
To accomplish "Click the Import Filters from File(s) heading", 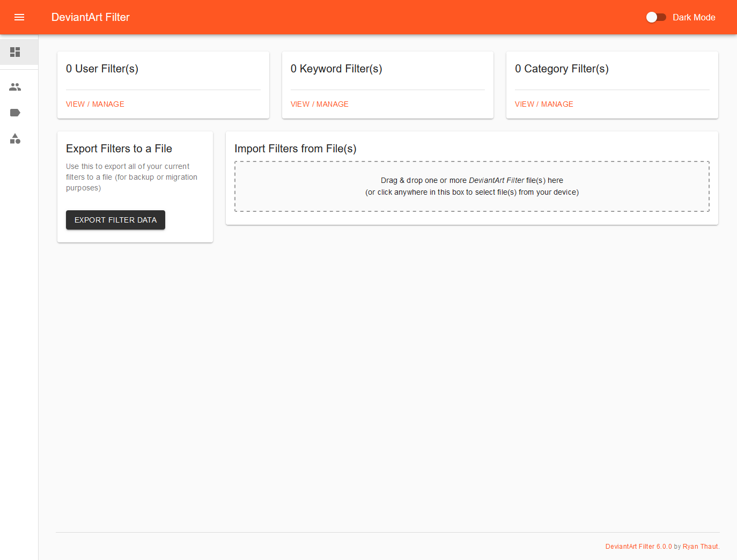I will click(x=296, y=149).
